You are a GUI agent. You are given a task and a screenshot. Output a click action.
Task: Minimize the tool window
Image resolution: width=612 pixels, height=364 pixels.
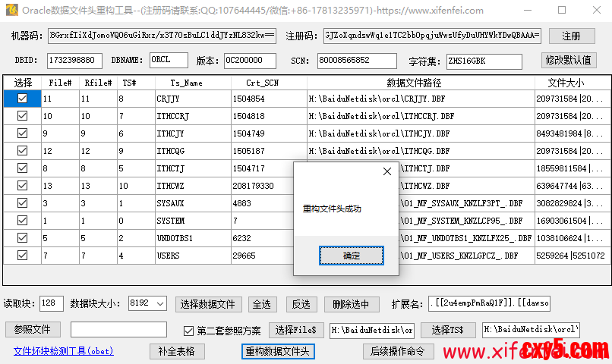point(527,10)
